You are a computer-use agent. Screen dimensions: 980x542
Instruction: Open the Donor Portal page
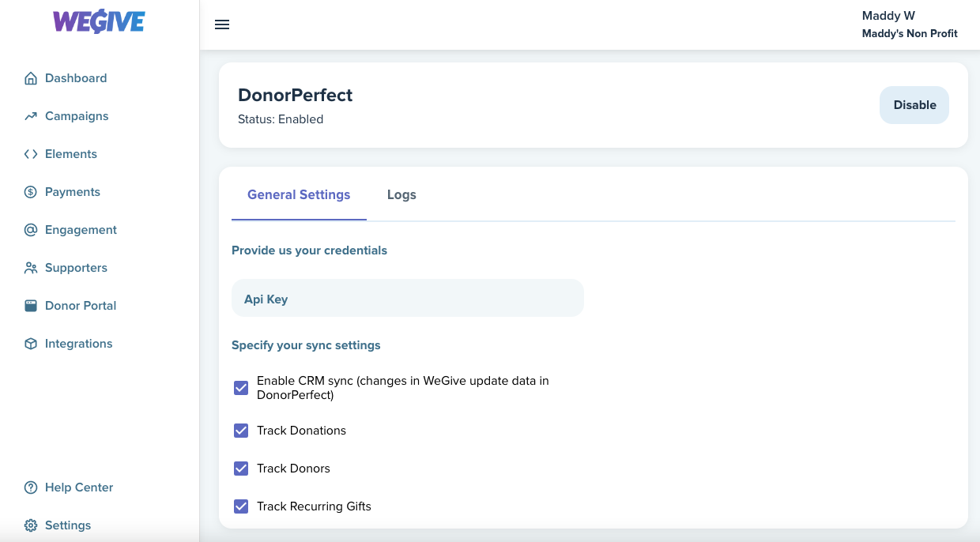[x=81, y=306]
